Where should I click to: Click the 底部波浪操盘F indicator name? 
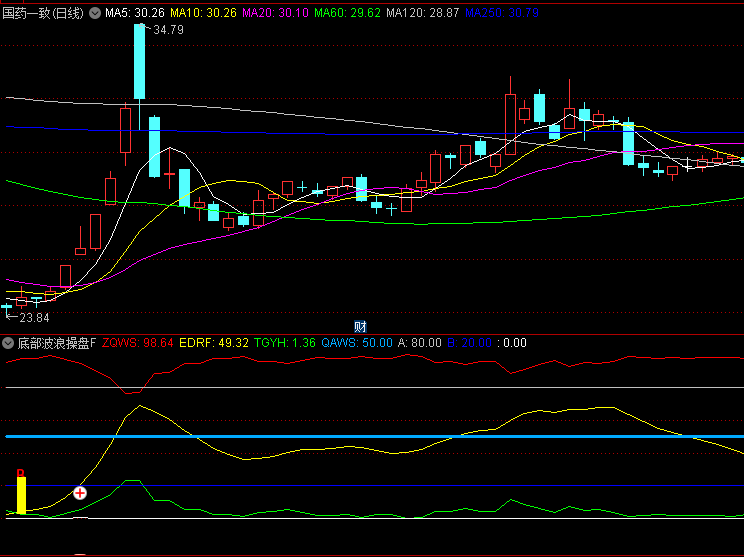tap(56, 343)
